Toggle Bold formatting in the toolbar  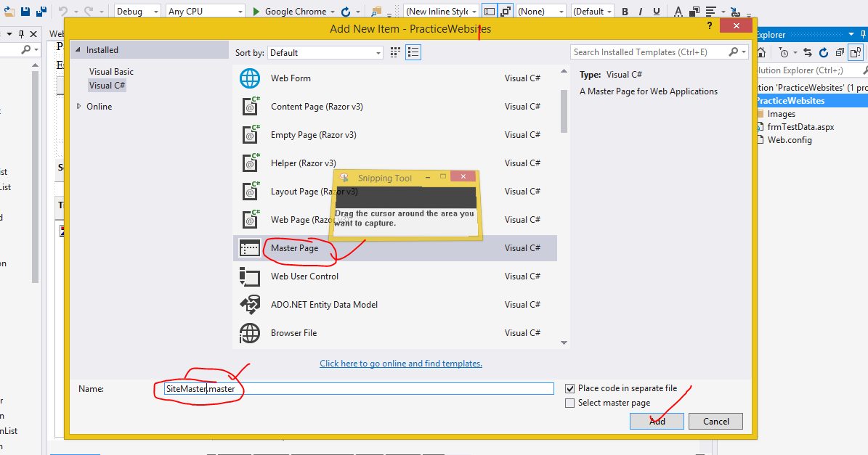[624, 11]
